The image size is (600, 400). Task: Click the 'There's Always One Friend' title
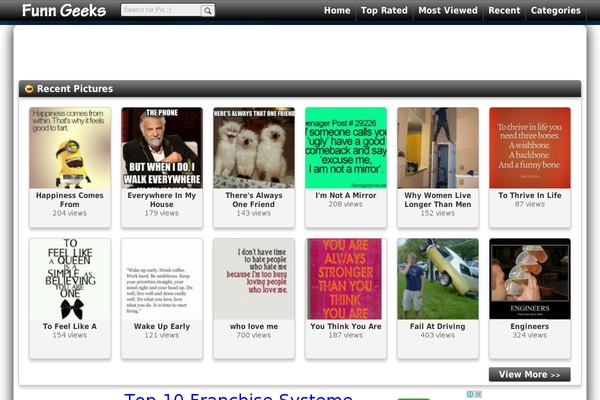tap(254, 200)
